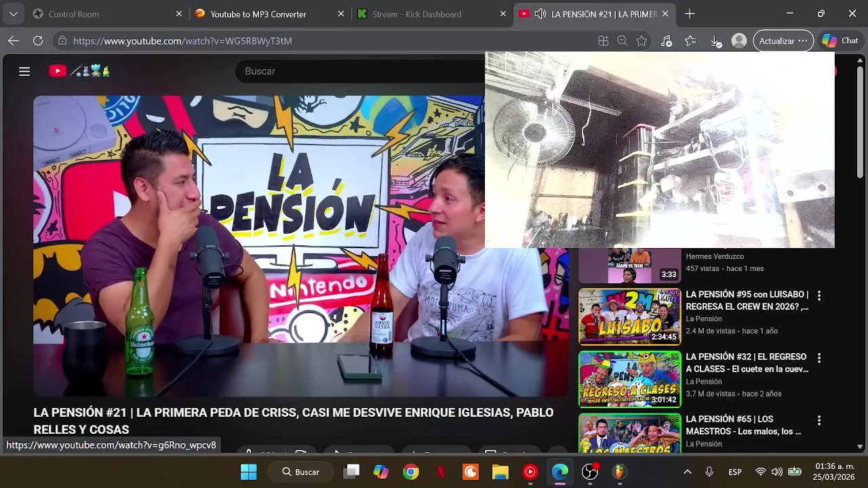Screen dimensions: 868x488
Task: Open split screen / apps icon in address bar
Action: coord(603,41)
